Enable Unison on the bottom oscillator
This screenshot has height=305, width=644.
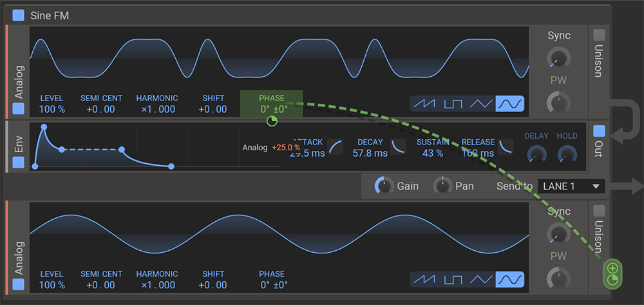click(599, 211)
